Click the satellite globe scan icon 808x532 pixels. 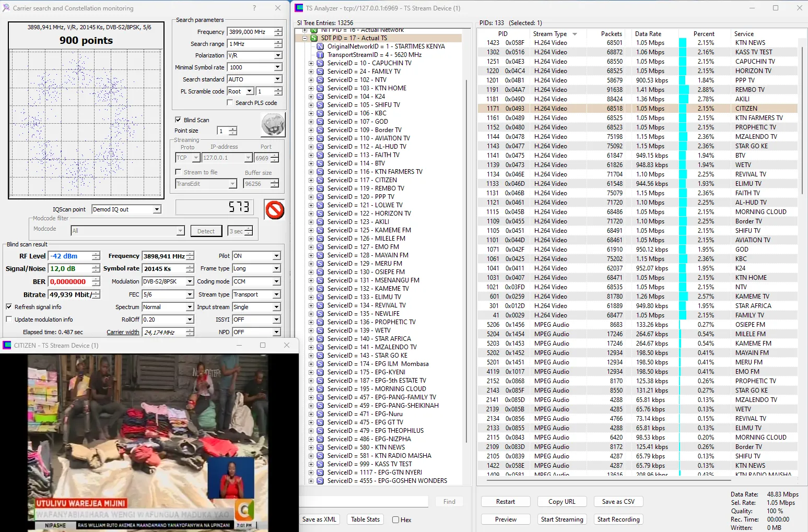pyautogui.click(x=273, y=125)
